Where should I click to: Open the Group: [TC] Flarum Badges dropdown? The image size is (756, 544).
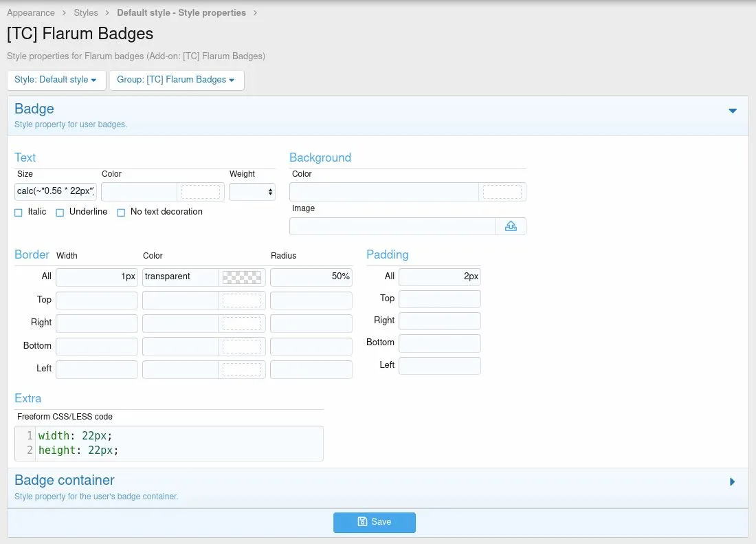click(x=176, y=80)
